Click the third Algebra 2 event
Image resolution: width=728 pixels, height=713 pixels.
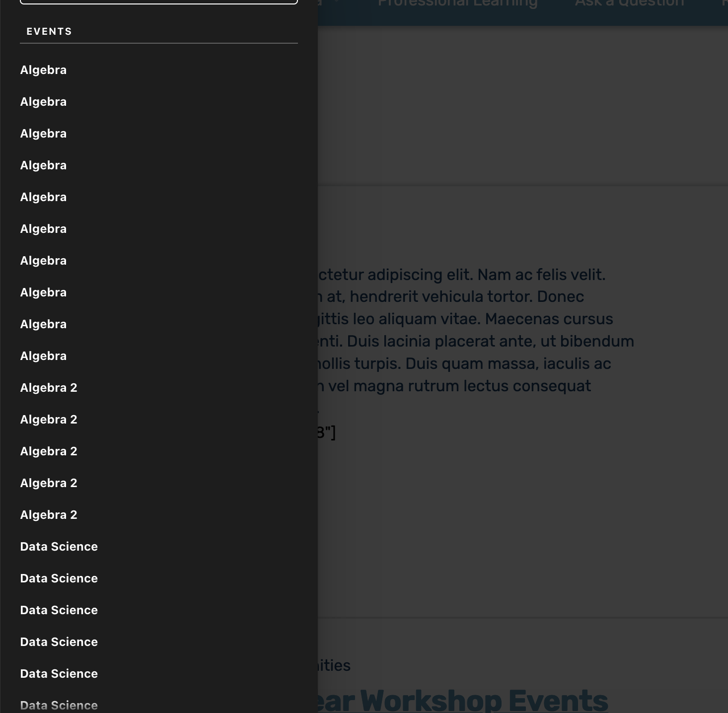pos(49,451)
